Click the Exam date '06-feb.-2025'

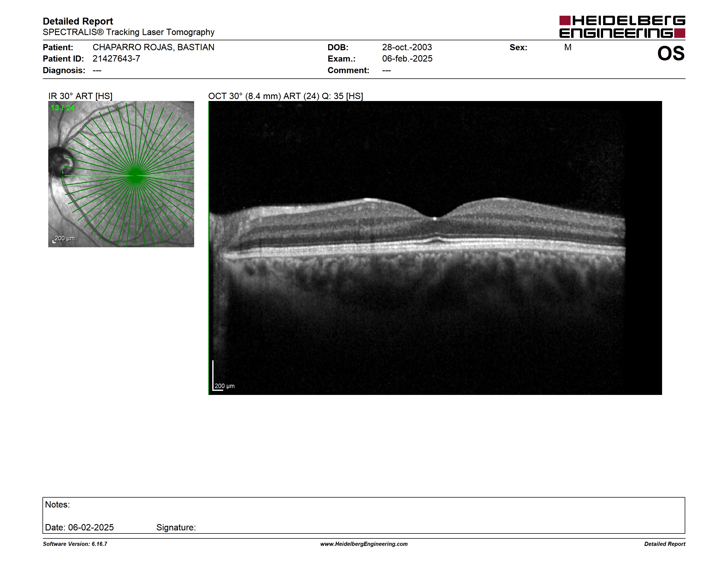pos(407,59)
